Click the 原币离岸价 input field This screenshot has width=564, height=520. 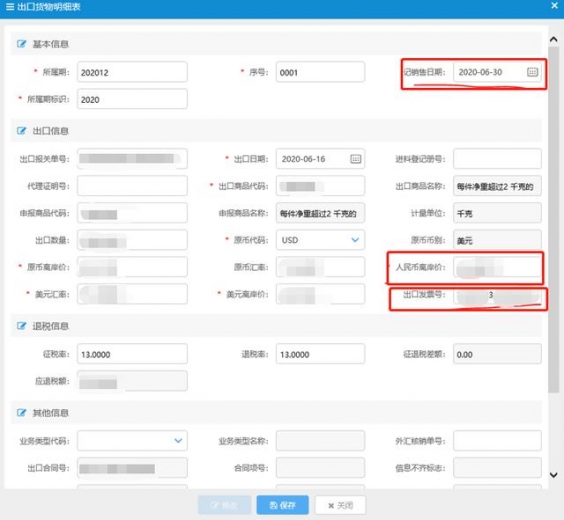(132, 267)
